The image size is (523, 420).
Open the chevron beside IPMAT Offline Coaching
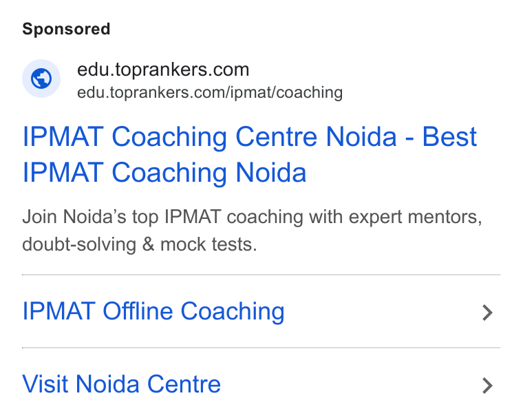click(487, 313)
